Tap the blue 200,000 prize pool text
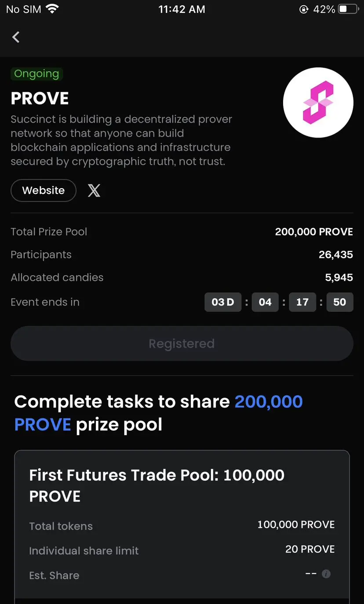The height and width of the screenshot is (604, 364). point(269,401)
